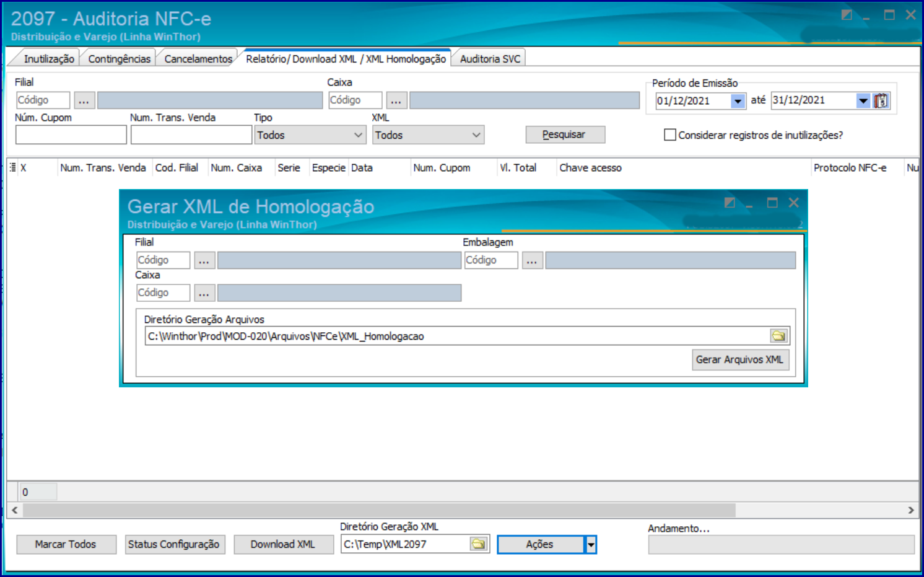Click the Num. Trans. Venda input field
This screenshot has width=924, height=577.
pyautogui.click(x=191, y=135)
